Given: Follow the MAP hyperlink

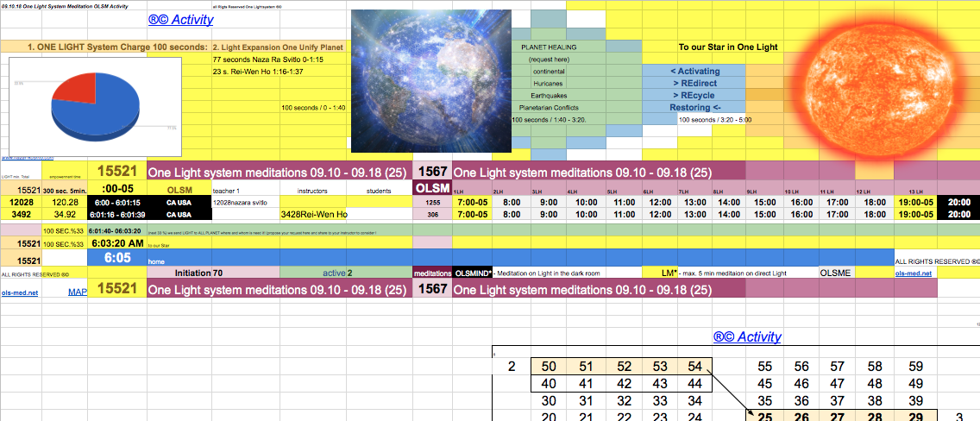Looking at the screenshot, I should click(x=78, y=291).
